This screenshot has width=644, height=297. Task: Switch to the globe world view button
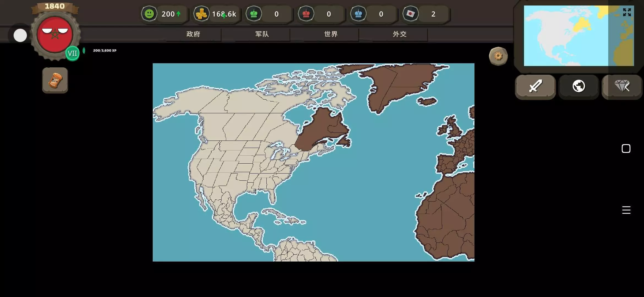coord(578,86)
